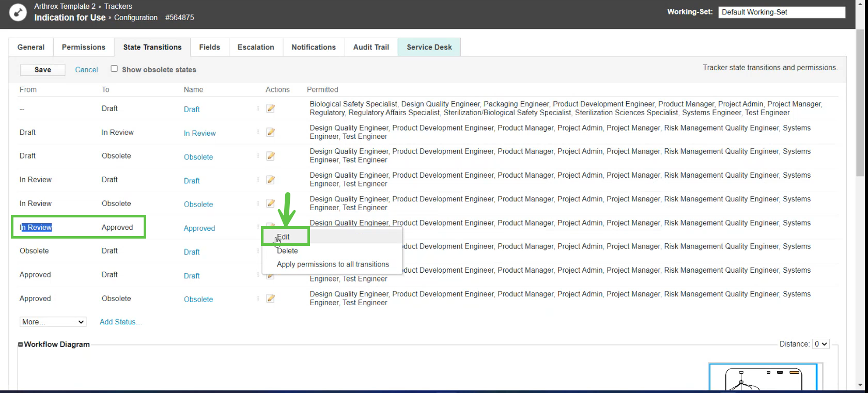Click the workflow diagram minimap thumbnail

763,378
